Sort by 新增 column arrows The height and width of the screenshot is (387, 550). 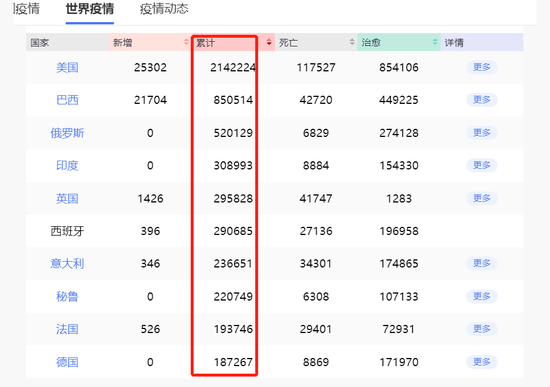pyautogui.click(x=186, y=42)
